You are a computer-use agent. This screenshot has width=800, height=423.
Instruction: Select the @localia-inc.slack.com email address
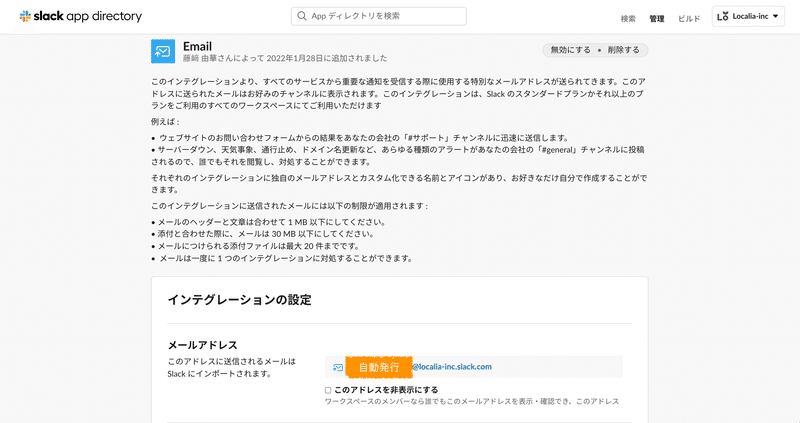coord(452,366)
